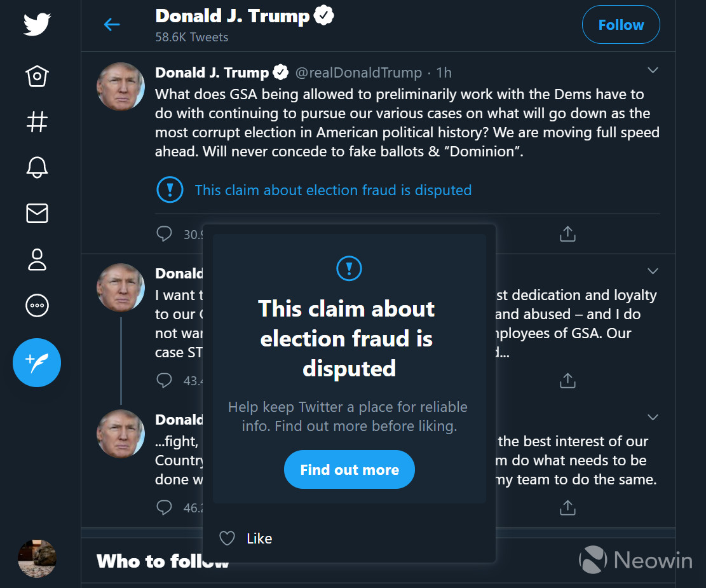Expand options chevron on first tweet

[653, 70]
